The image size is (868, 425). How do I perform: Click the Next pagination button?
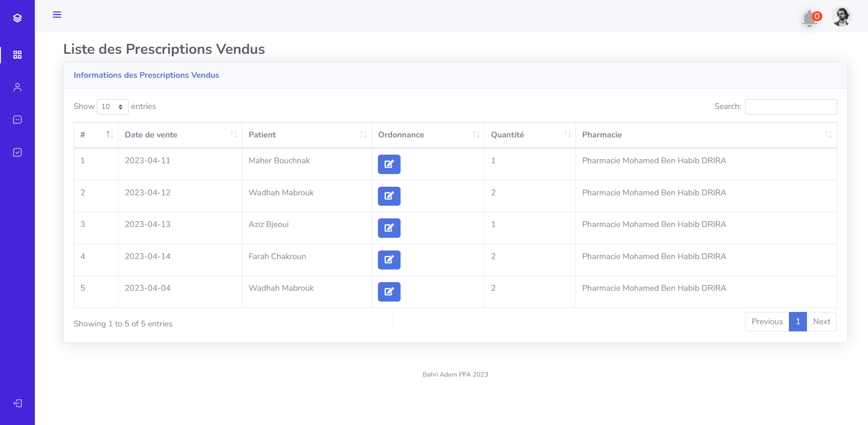point(821,321)
